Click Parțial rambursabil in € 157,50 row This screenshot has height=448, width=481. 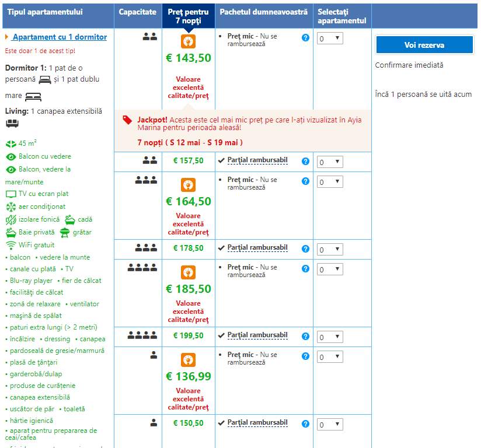(257, 160)
